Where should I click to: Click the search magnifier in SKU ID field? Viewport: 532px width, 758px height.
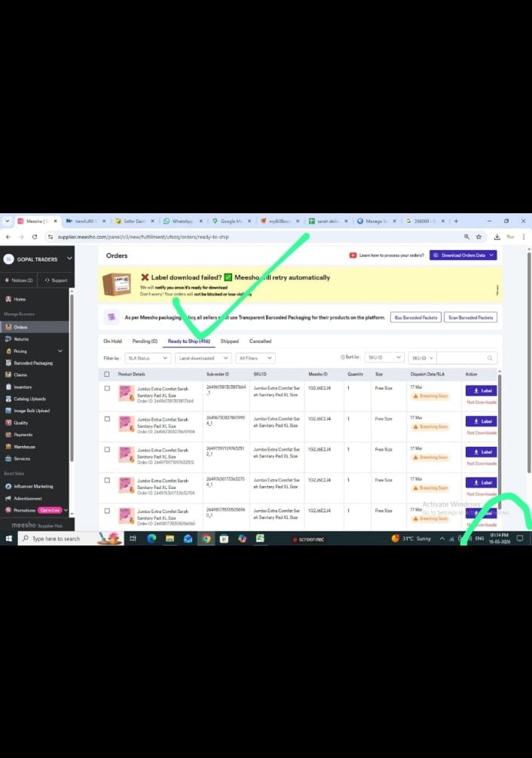point(491,359)
